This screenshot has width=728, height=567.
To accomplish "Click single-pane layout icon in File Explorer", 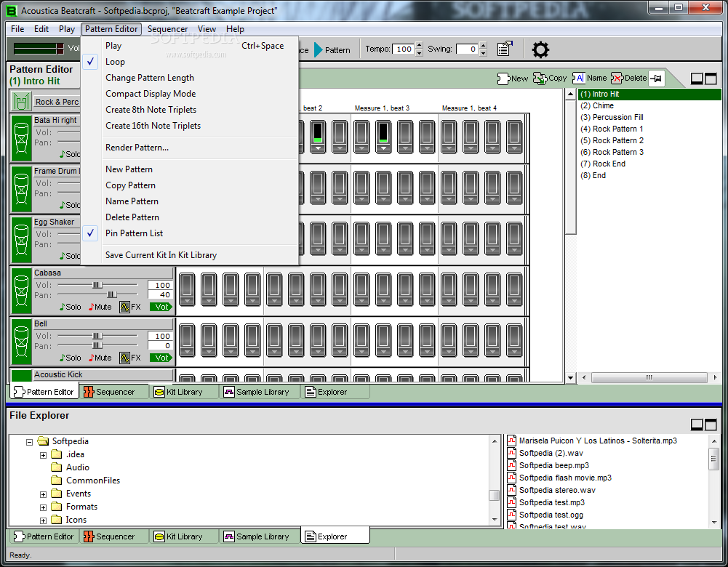I will point(697,424).
